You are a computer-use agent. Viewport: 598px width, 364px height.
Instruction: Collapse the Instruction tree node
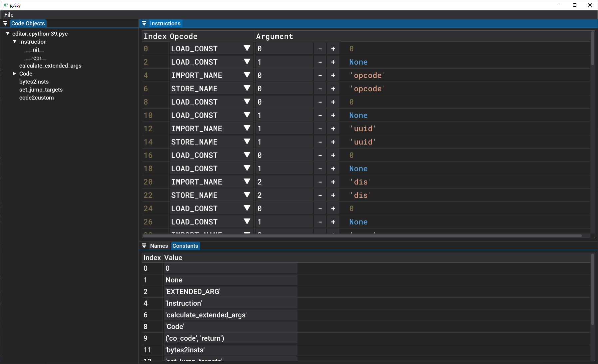(15, 42)
